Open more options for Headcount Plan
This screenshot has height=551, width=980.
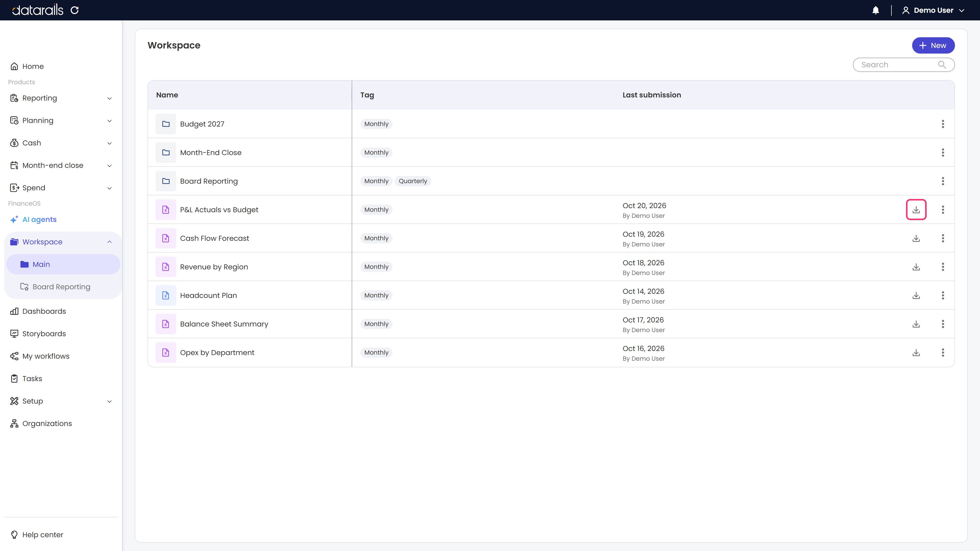(x=943, y=295)
